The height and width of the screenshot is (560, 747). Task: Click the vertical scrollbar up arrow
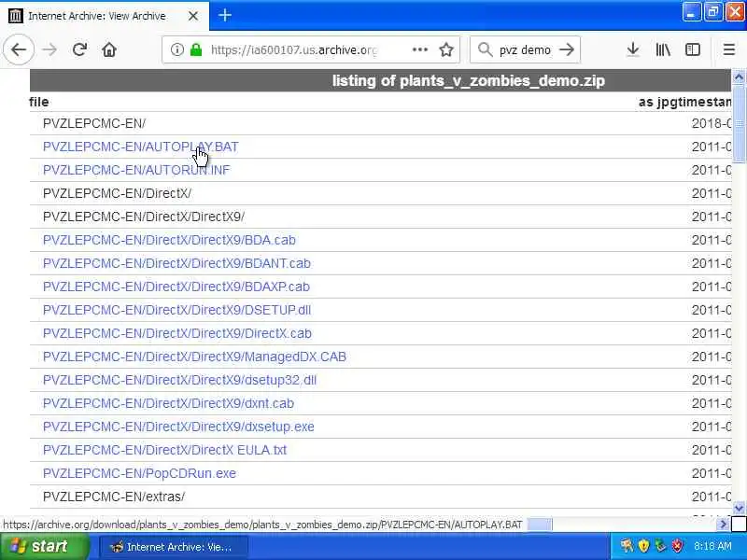(739, 77)
